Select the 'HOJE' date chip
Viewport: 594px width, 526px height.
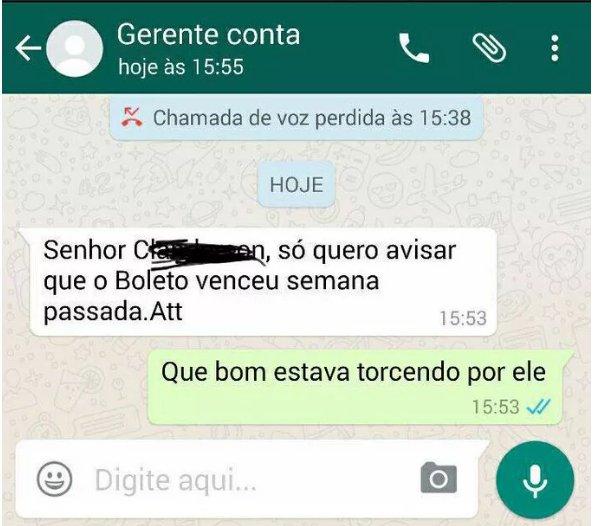(x=296, y=185)
